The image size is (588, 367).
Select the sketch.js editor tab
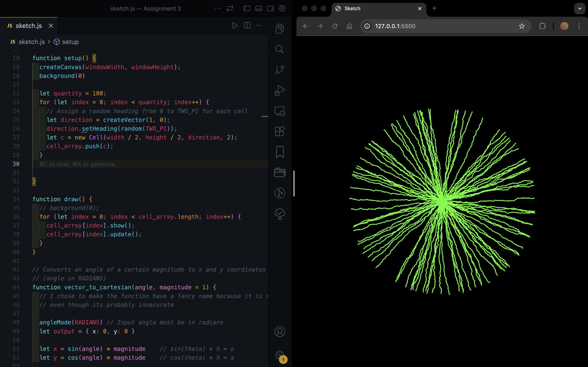(29, 26)
